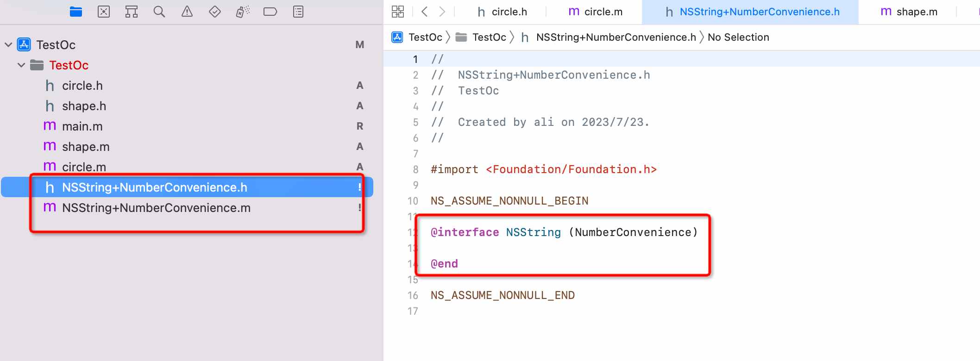Show the Symbol navigator hierarchy icon

pos(132,12)
